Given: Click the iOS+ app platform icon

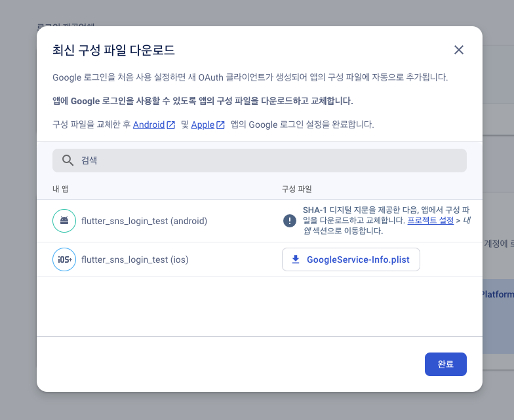Looking at the screenshot, I should click(64, 259).
